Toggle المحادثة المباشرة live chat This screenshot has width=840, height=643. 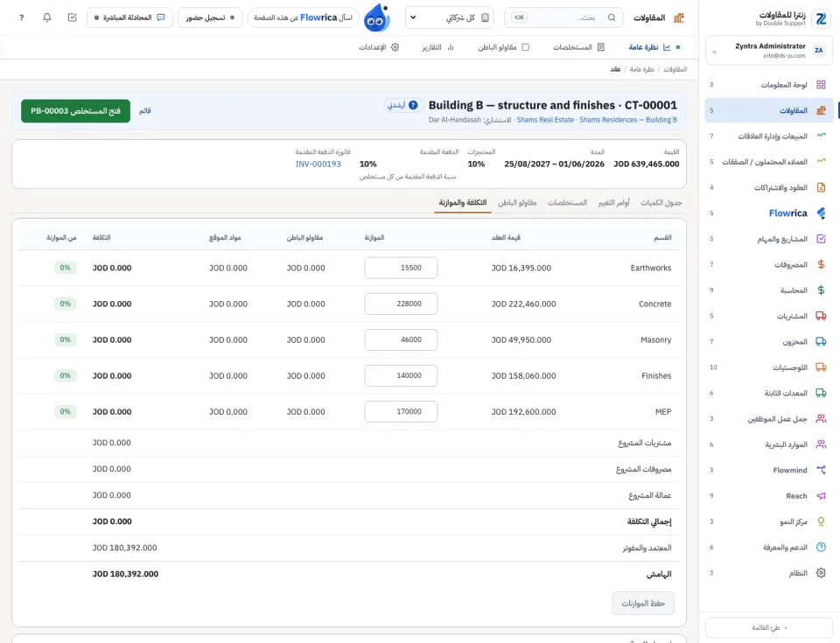pyautogui.click(x=129, y=17)
